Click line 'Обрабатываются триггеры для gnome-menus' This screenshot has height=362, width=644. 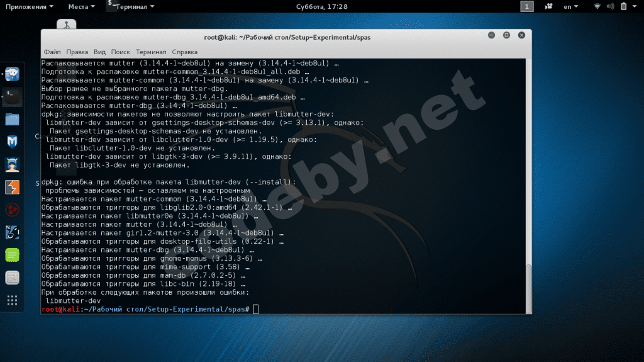[x=152, y=258]
